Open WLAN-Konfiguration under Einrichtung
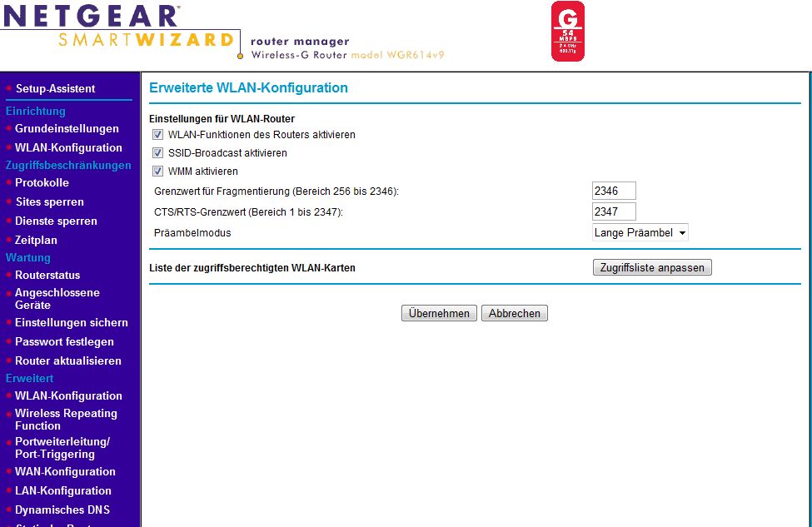The width and height of the screenshot is (812, 527). coord(68,147)
